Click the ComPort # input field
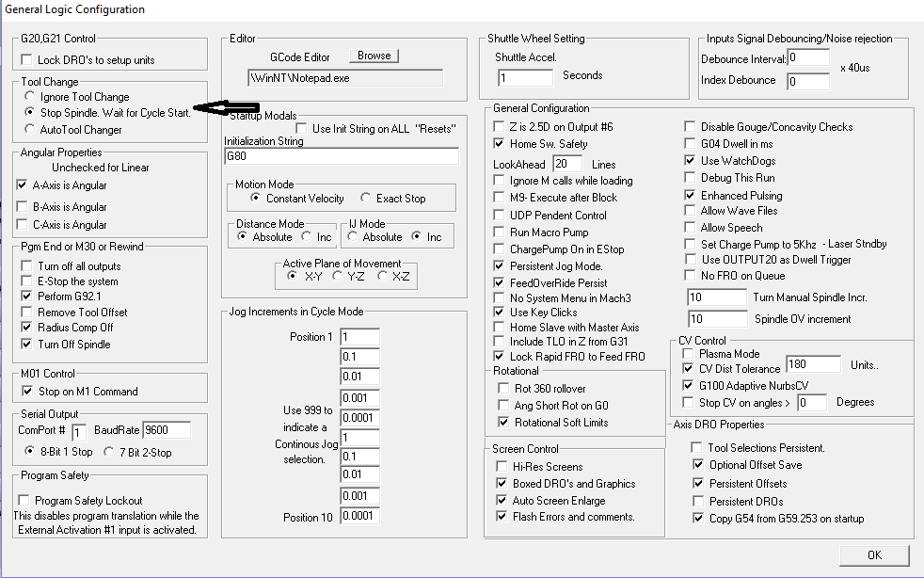 click(x=79, y=432)
